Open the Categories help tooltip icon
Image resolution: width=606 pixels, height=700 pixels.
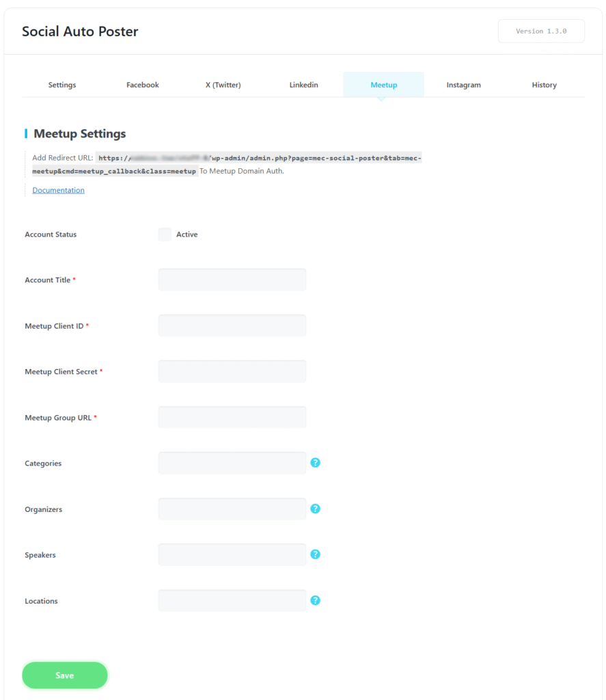(315, 462)
